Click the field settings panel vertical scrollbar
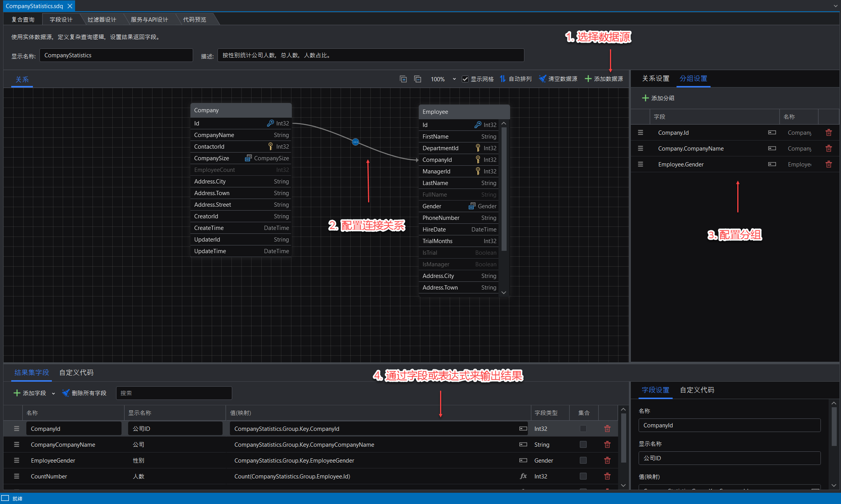This screenshot has height=504, width=841. click(834, 426)
